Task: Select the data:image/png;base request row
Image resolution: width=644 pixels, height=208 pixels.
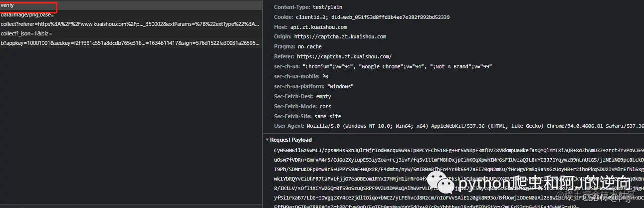Action: (x=131, y=14)
